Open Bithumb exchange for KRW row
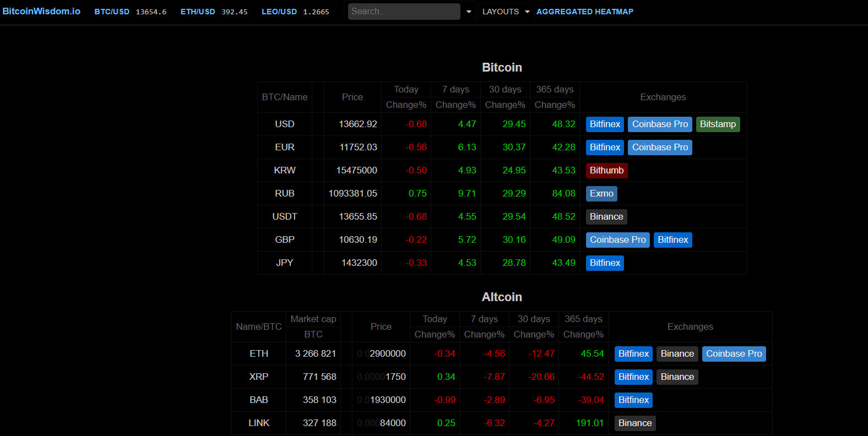 pyautogui.click(x=606, y=171)
